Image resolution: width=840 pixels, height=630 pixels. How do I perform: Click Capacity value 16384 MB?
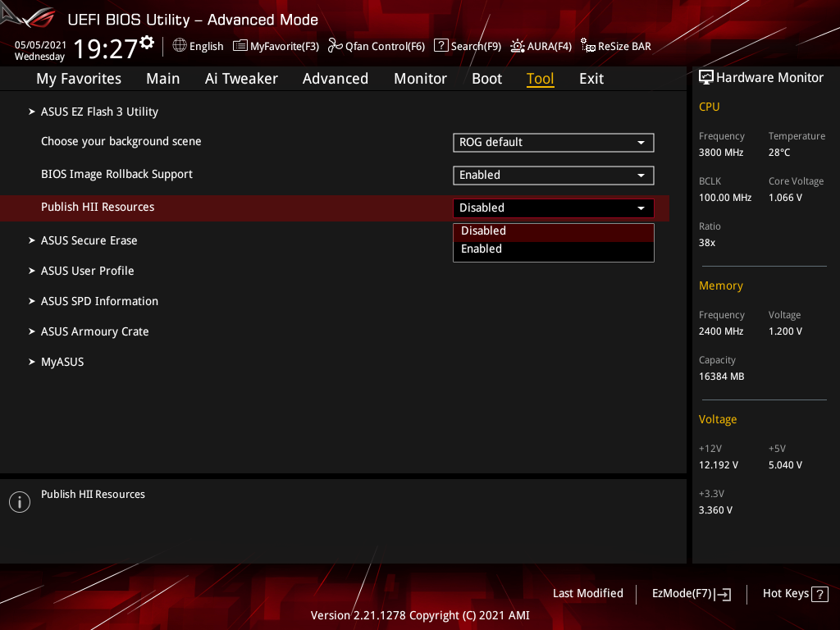coord(721,376)
